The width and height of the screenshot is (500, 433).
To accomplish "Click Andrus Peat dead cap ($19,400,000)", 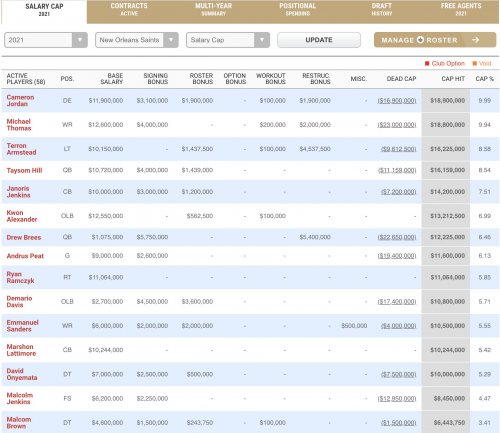I will click(x=397, y=256).
